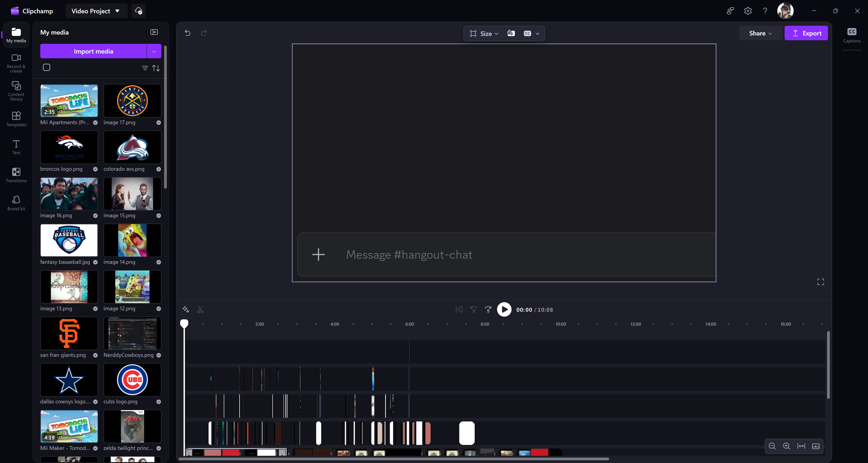Skip forward five seconds
The width and height of the screenshot is (868, 463).
click(x=488, y=309)
